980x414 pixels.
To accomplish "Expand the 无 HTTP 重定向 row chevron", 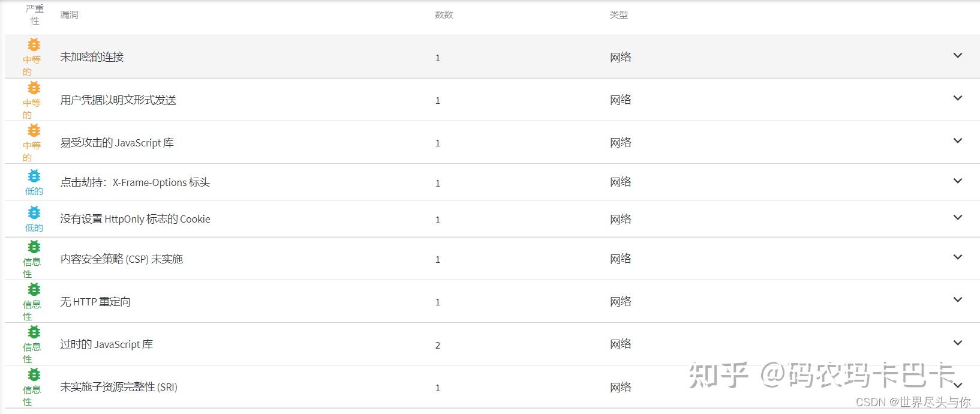I will 957,300.
